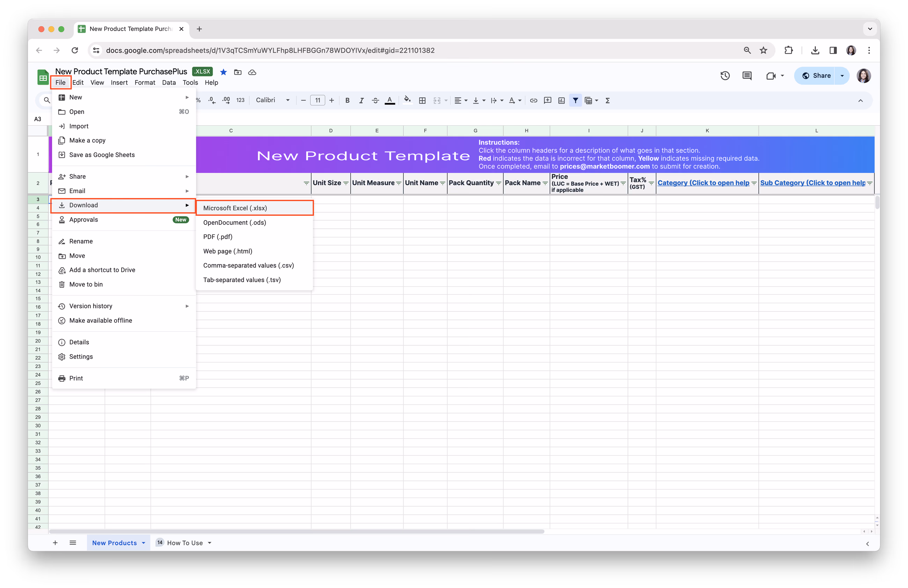Show the all sheets list
Image resolution: width=908 pixels, height=588 pixels.
73,543
